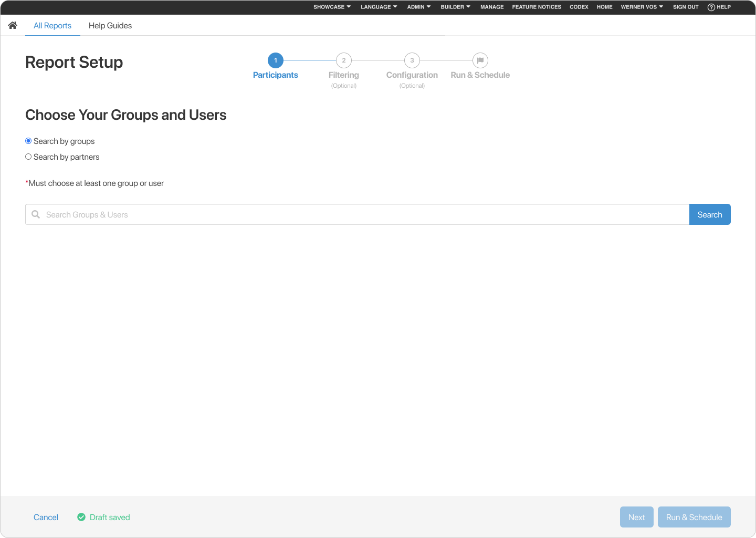Click the Filtering step circle numbered 2
Viewport: 756px width, 538px height.
click(343, 60)
